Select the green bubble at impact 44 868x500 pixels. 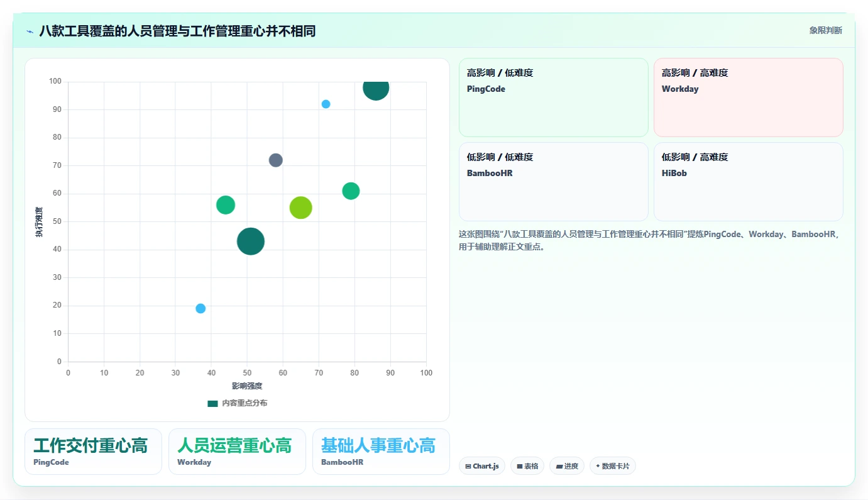pyautogui.click(x=226, y=205)
